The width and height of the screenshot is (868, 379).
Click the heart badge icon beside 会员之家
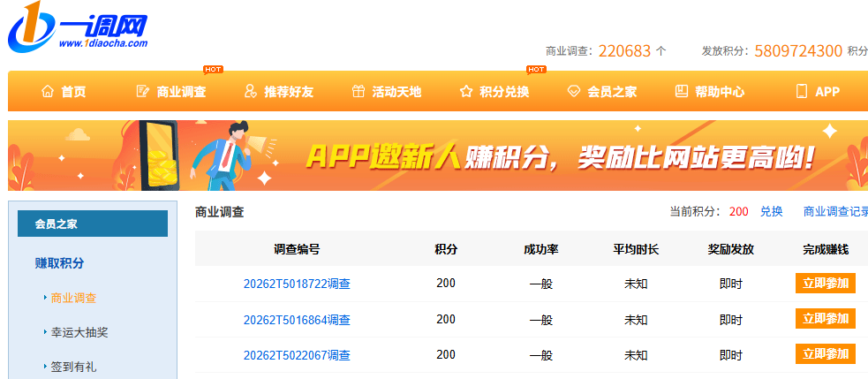[574, 91]
